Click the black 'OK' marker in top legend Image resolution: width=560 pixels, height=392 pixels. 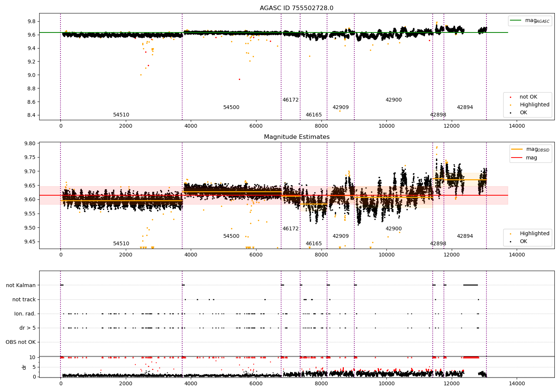pyautogui.click(x=510, y=113)
